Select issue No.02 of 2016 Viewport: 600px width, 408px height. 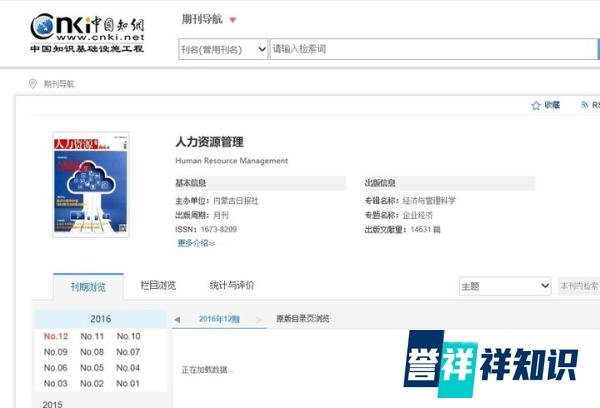pyautogui.click(x=92, y=383)
